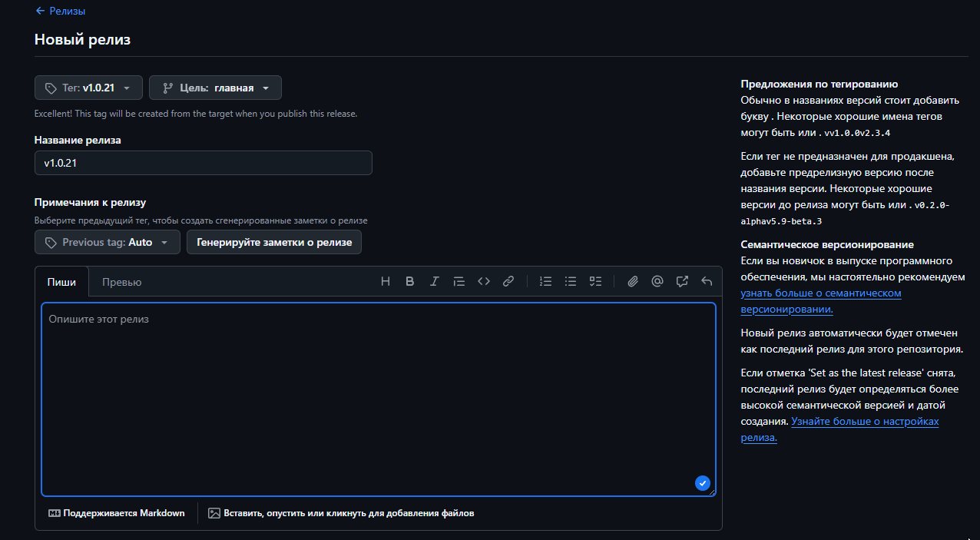
Task: Click the Примечания к релизу label
Action: (90, 203)
